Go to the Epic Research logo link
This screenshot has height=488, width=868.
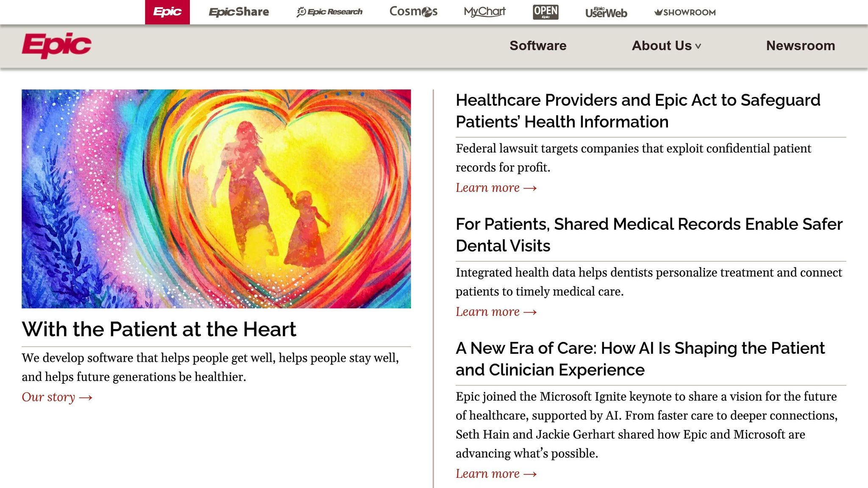329,12
